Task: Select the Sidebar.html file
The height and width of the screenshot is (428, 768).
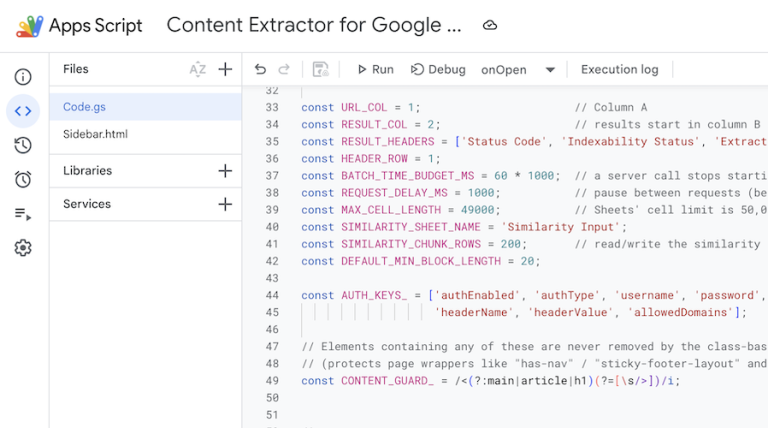Action: pos(145,134)
